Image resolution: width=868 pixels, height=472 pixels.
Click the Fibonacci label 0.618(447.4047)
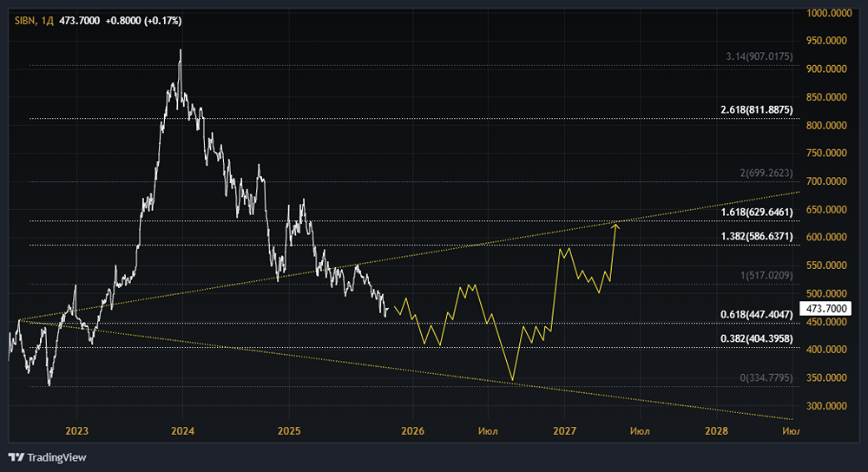point(756,314)
